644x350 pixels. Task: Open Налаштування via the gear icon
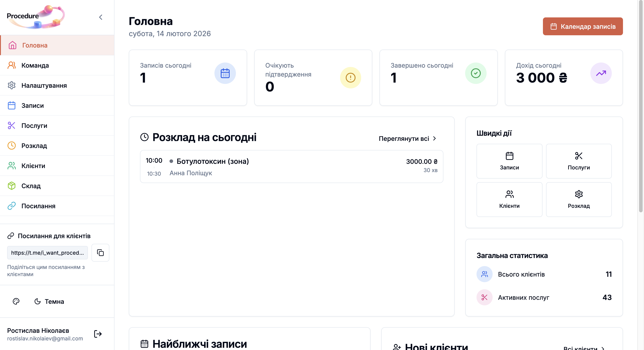[12, 85]
